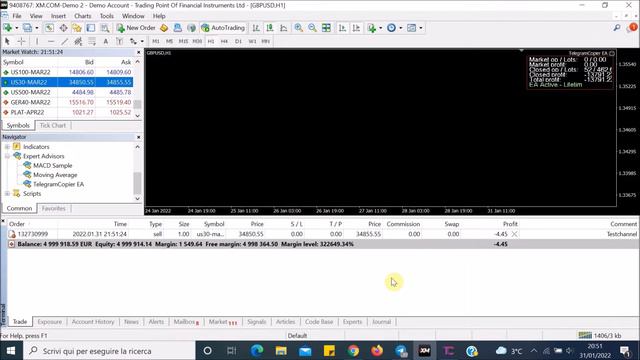
Task: Open a new chart via toolbar icon
Action: [x=8, y=28]
